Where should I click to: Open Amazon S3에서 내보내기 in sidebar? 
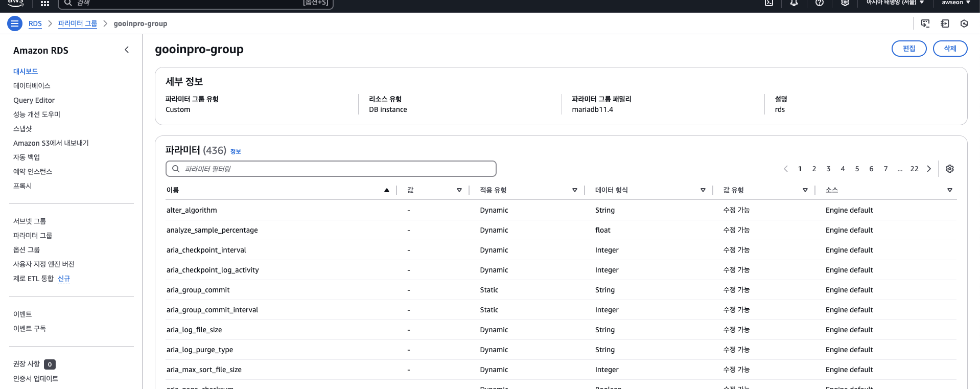point(51,143)
